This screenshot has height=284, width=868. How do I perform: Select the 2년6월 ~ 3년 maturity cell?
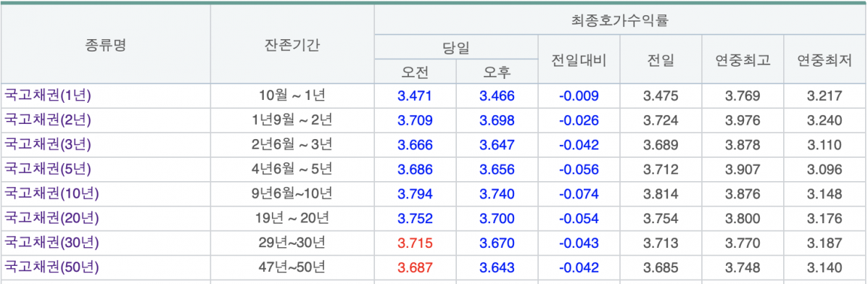coord(292,144)
